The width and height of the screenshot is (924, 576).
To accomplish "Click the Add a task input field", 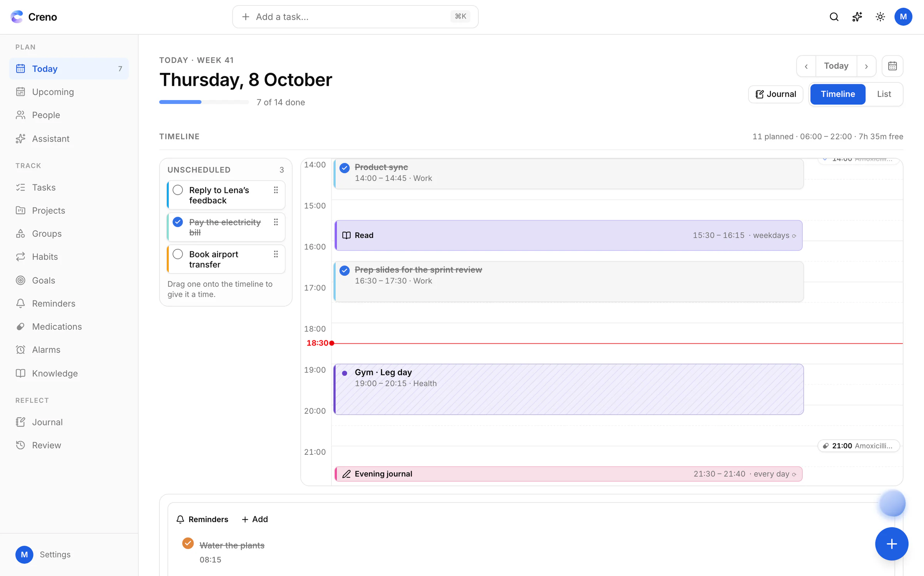I will [355, 17].
